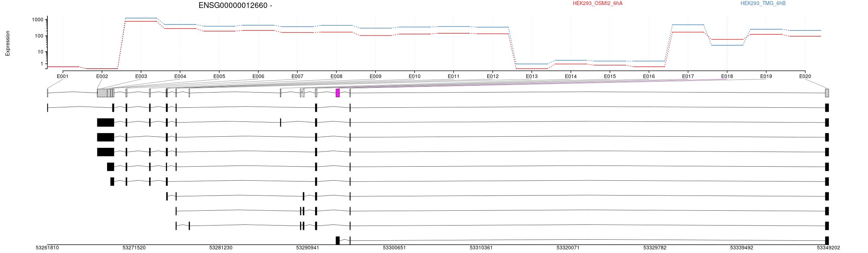The image size is (868, 253).
Task: Click the E009 exon bin label
Action: (x=375, y=77)
